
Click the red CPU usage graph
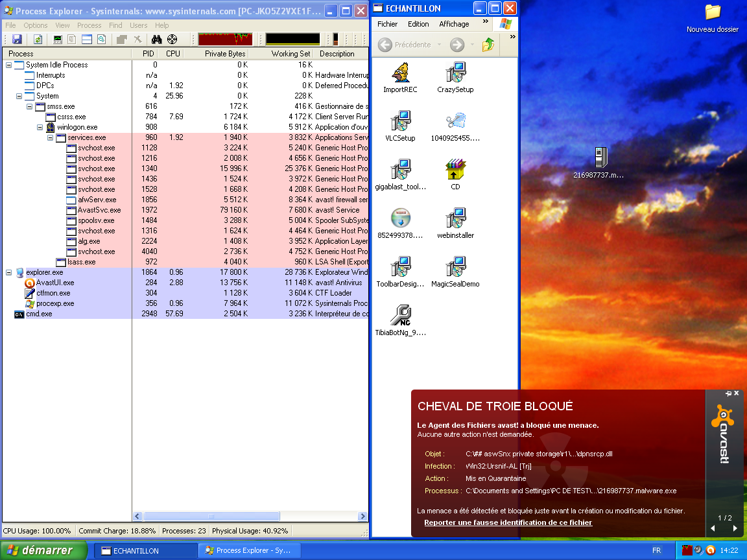226,39
